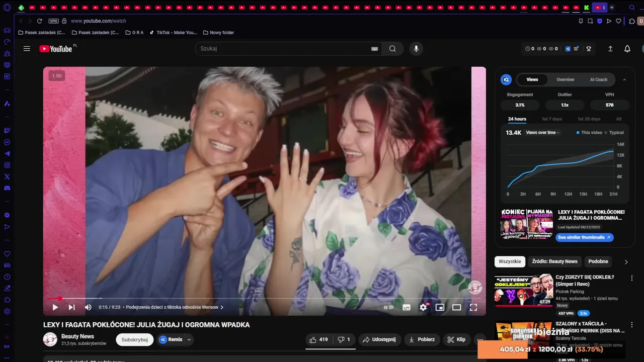Open a new browser tab
The image size is (644, 362).
pos(612,8)
